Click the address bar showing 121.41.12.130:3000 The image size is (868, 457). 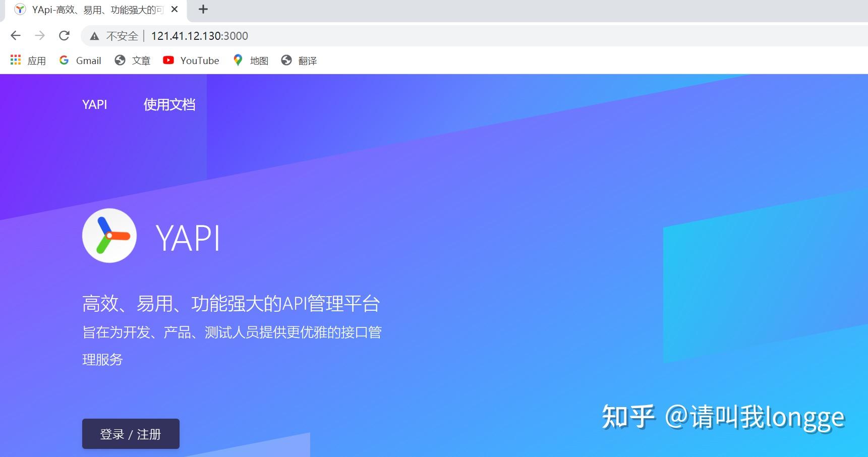tap(474, 36)
